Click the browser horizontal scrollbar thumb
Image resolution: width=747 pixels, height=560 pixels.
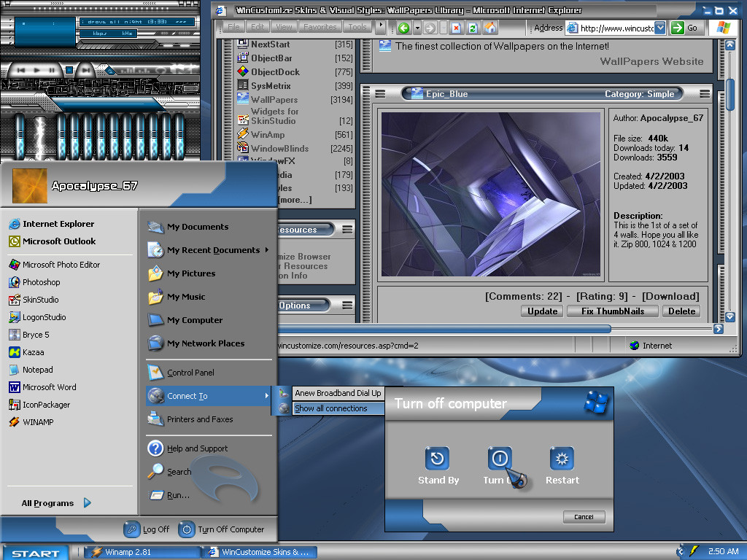444,329
